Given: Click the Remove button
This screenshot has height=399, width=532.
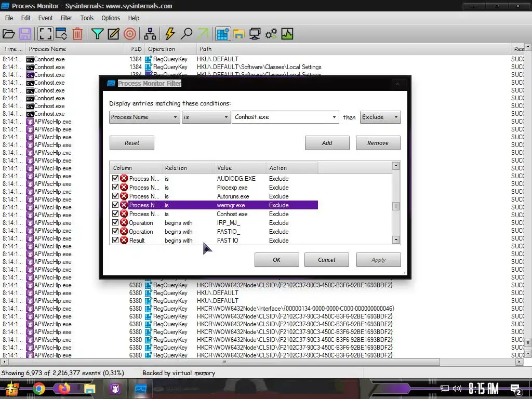Looking at the screenshot, I should click(x=378, y=143).
